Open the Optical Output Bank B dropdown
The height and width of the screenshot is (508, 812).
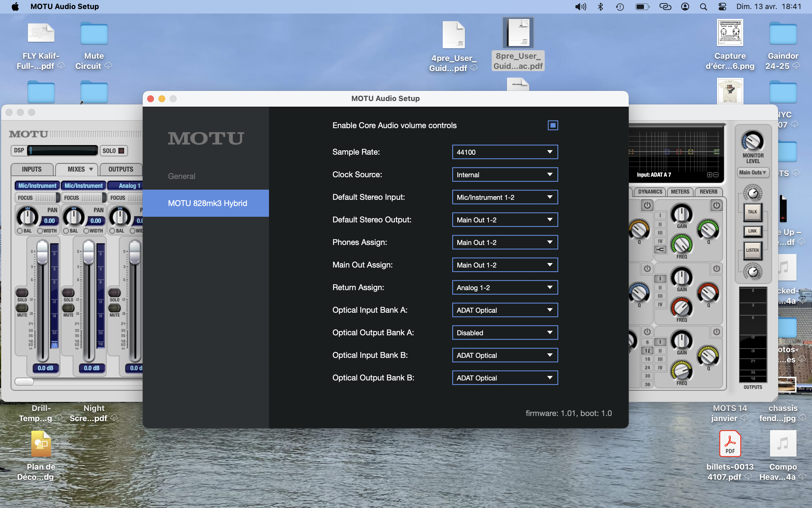[505, 378]
